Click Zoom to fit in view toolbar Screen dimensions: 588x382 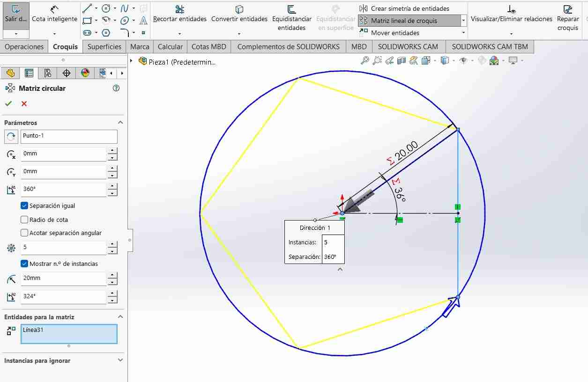coord(365,60)
